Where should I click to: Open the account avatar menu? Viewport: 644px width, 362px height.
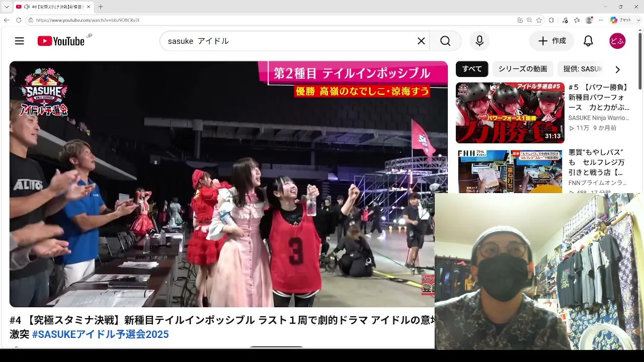click(x=617, y=41)
